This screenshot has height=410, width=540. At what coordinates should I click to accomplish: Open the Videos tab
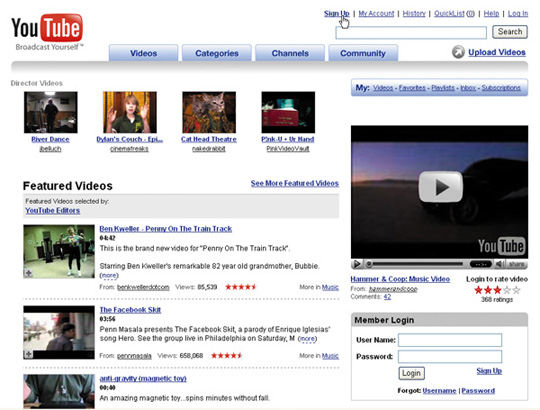pyautogui.click(x=144, y=53)
